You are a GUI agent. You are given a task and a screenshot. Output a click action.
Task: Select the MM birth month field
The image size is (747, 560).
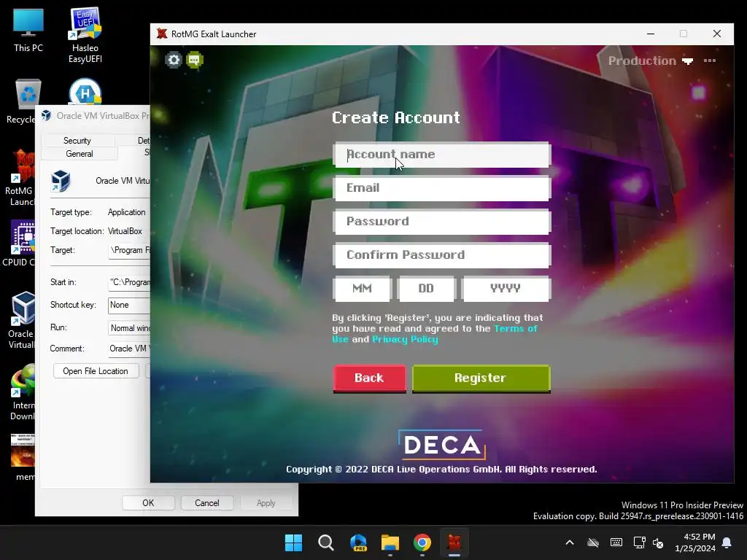[x=362, y=289]
